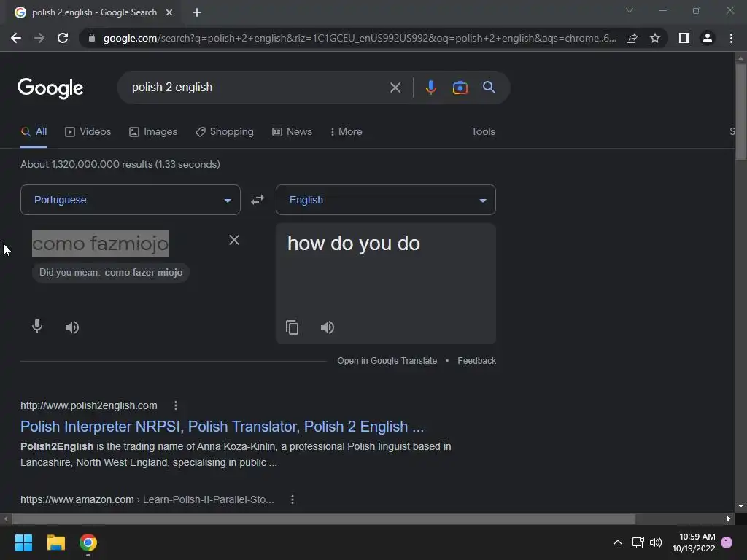Click the amazon.com result URL
Screen dimensions: 747x560
point(147,499)
